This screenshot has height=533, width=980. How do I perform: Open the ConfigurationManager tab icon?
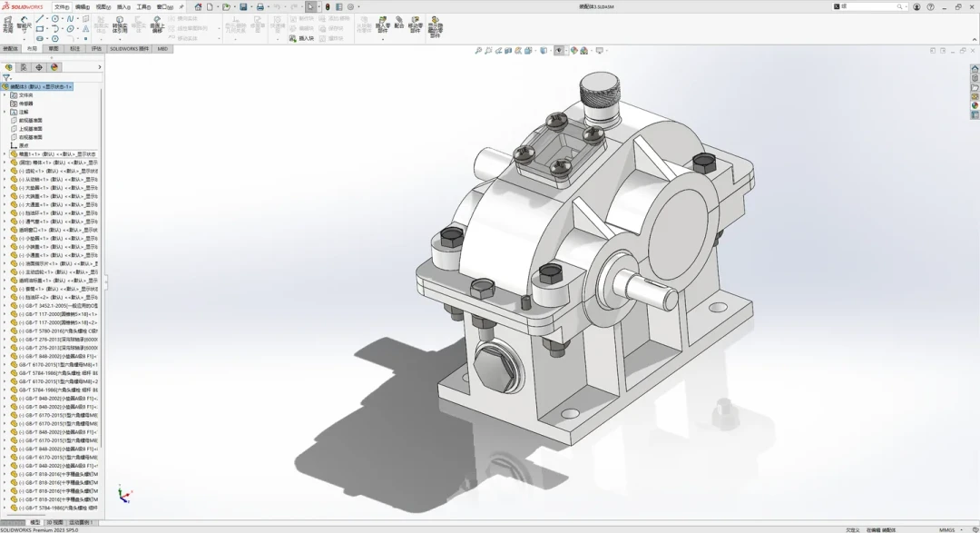point(39,67)
